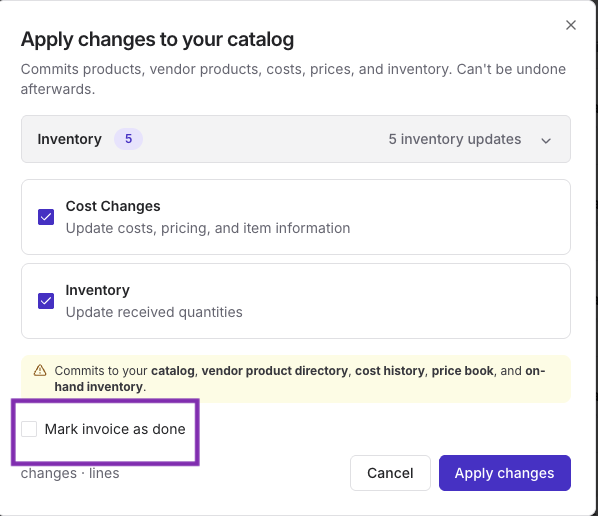Image resolution: width=598 pixels, height=516 pixels.
Task: Click the 'changes · lines' footer text
Action: pos(70,473)
